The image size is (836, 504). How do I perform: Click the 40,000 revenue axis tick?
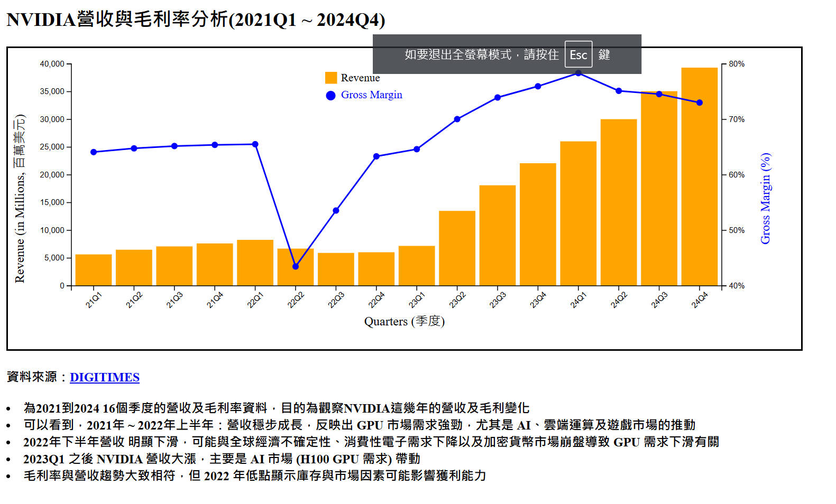click(x=52, y=64)
